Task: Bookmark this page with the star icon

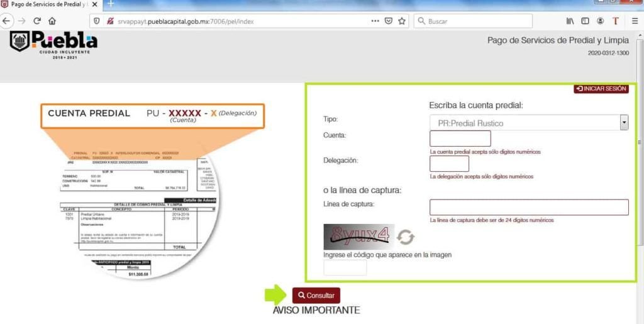Action: [x=402, y=21]
